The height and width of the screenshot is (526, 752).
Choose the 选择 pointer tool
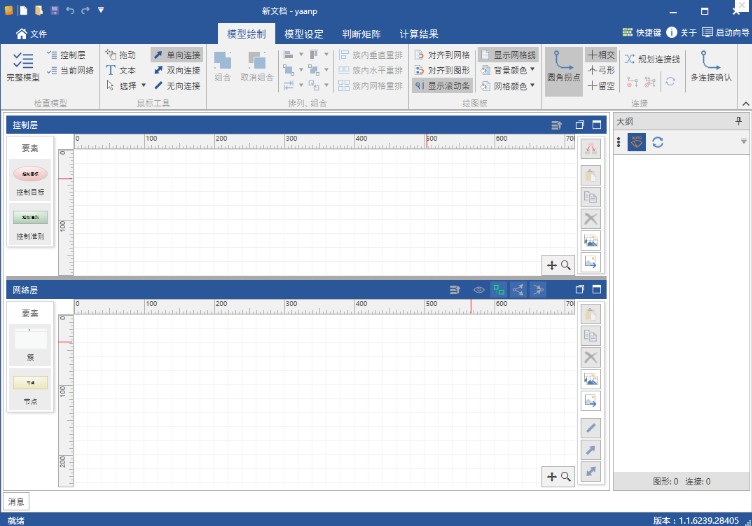click(x=122, y=86)
